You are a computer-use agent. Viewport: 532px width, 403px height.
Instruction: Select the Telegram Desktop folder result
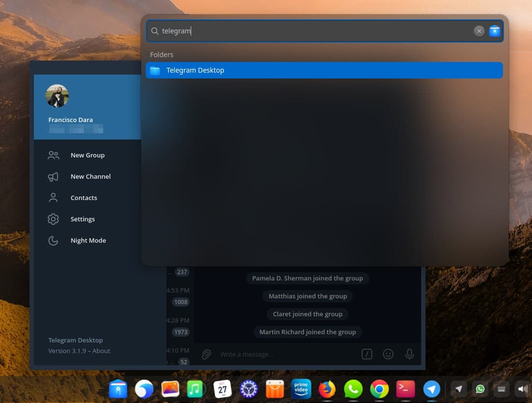324,70
